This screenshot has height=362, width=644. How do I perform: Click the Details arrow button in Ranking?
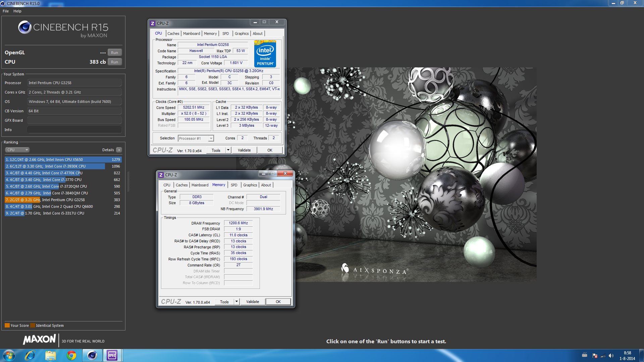[119, 150]
